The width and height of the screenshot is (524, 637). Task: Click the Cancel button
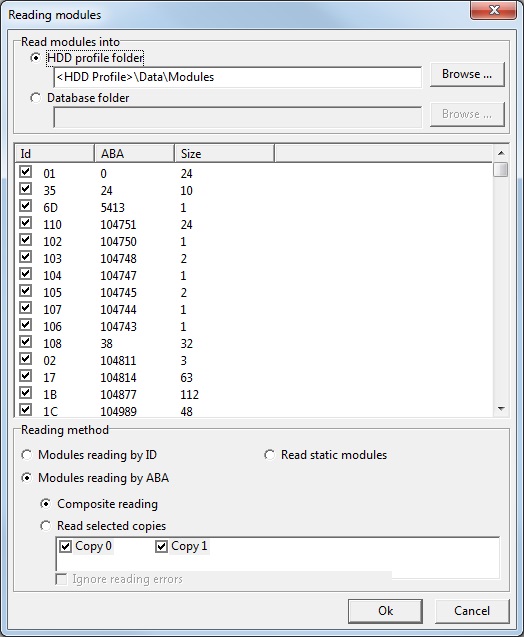472,611
